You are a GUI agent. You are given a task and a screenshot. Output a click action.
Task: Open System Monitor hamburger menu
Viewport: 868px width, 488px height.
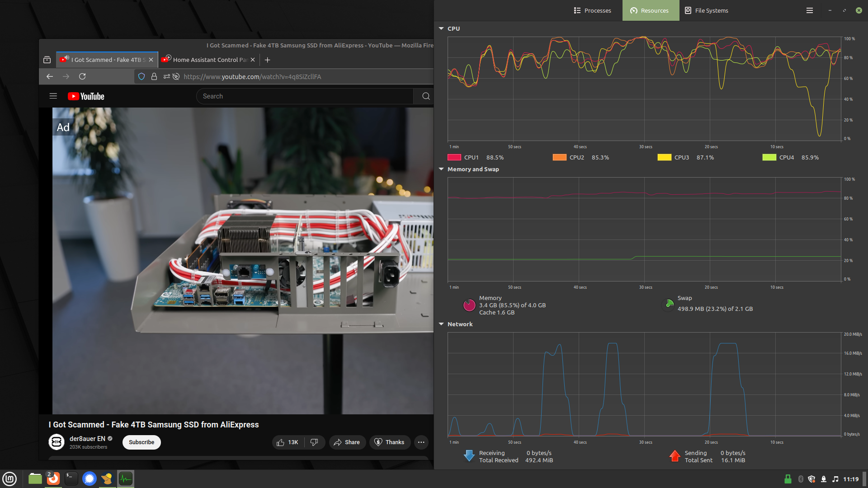[810, 10]
